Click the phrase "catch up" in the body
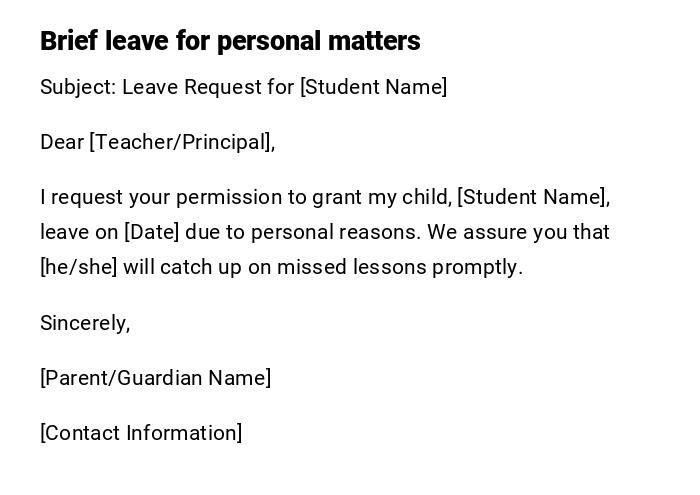The height and width of the screenshot is (495, 700). pos(200,267)
